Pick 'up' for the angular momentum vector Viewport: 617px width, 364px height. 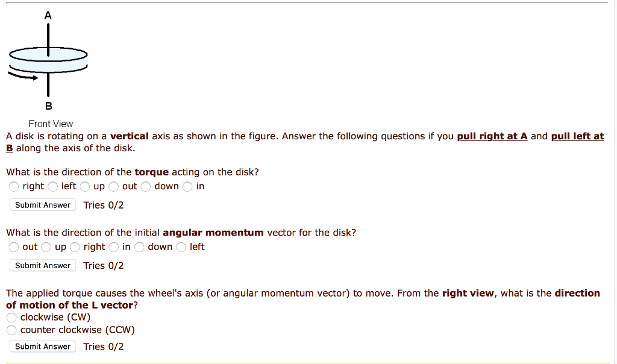[x=46, y=247]
